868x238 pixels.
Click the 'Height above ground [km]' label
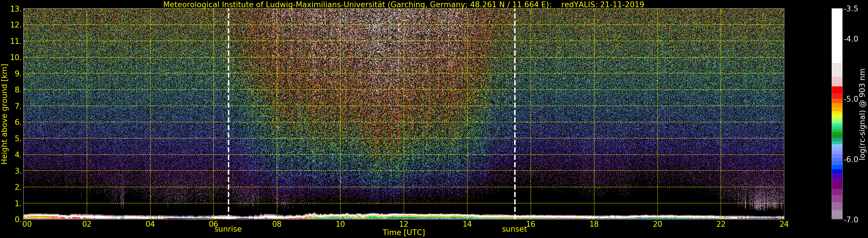point(4,114)
